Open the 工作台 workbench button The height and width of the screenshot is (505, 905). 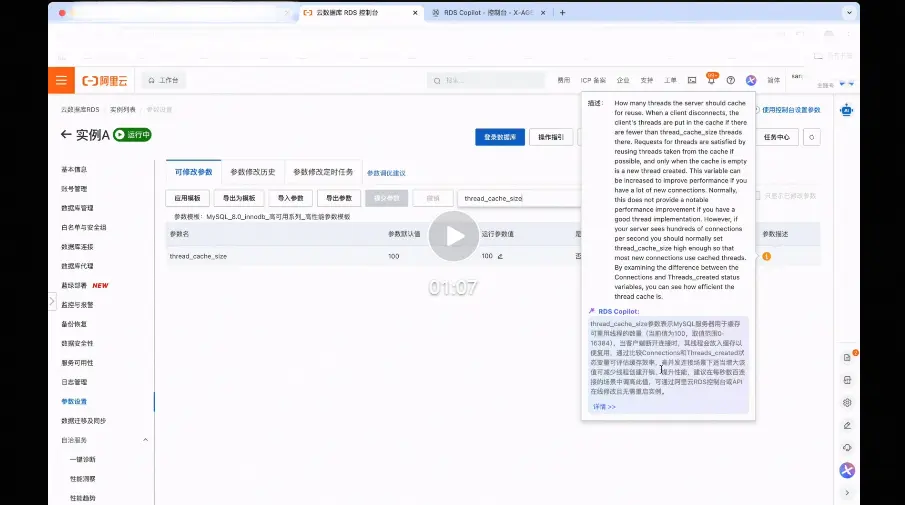click(x=163, y=80)
